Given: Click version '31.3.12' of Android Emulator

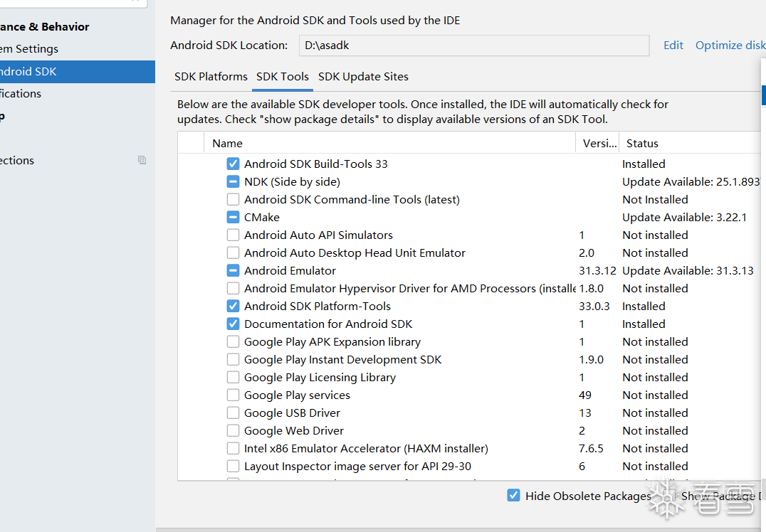Looking at the screenshot, I should (x=597, y=270).
